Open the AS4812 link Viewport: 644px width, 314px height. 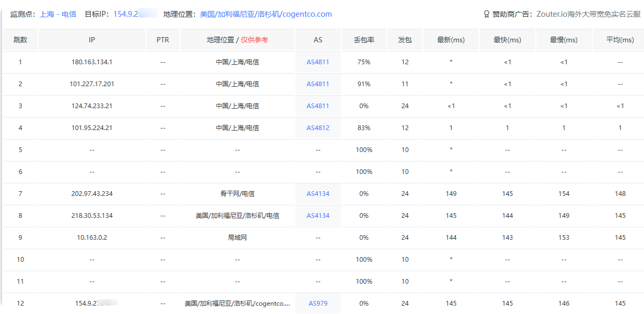click(318, 128)
